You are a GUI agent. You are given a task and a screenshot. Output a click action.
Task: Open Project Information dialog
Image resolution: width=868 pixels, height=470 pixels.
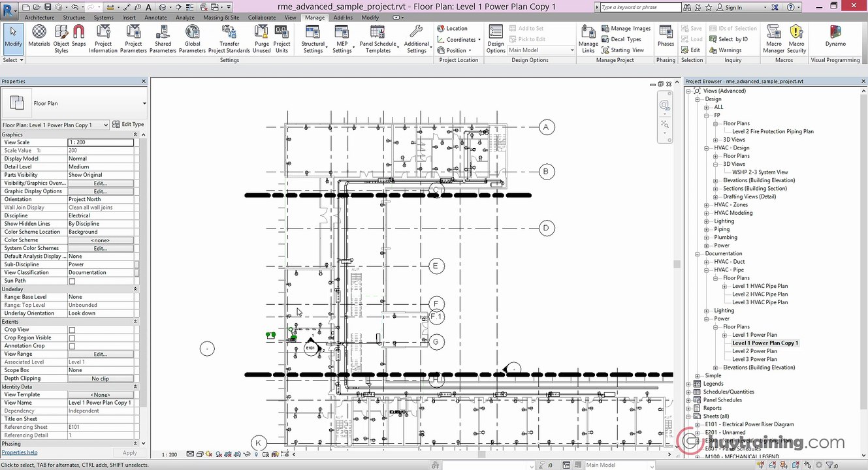(103, 39)
